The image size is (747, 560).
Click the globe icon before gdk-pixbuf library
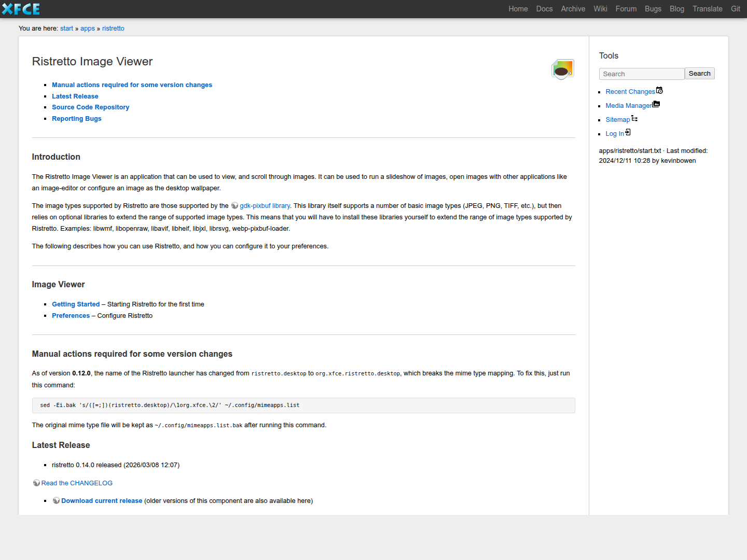coord(234,206)
